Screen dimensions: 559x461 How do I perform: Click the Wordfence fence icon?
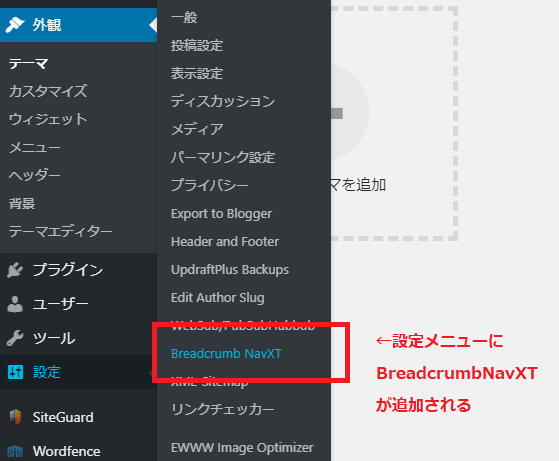[15, 451]
